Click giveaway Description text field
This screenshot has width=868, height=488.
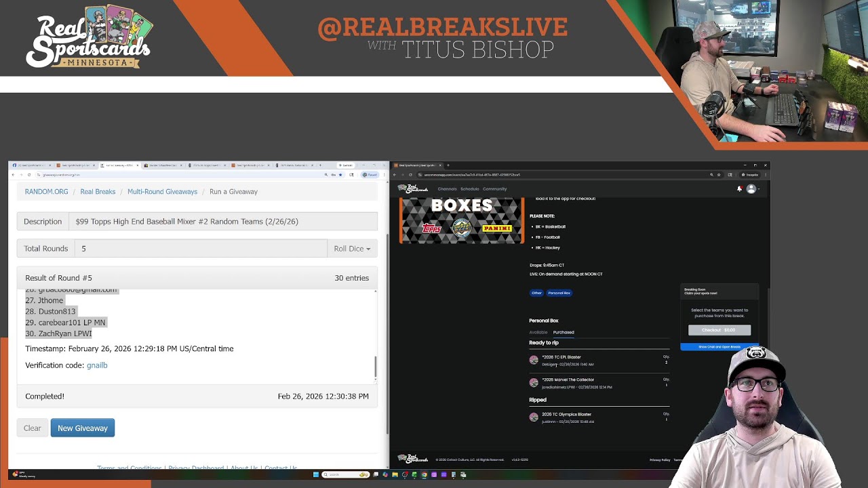point(222,222)
